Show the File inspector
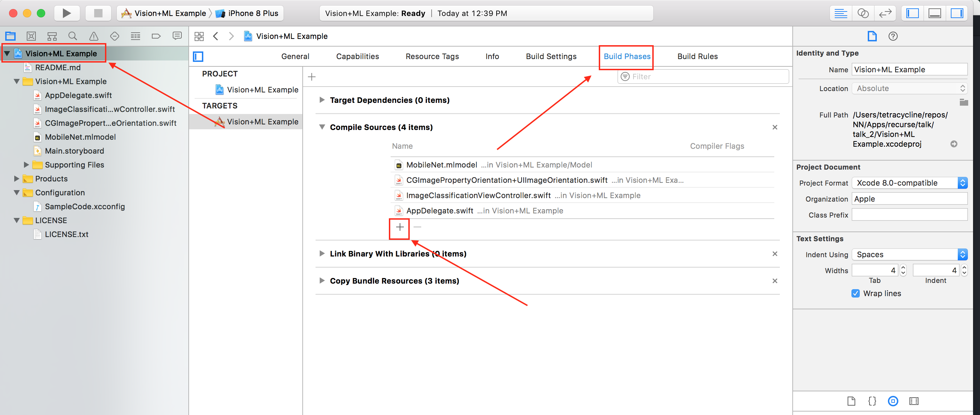 872,36
